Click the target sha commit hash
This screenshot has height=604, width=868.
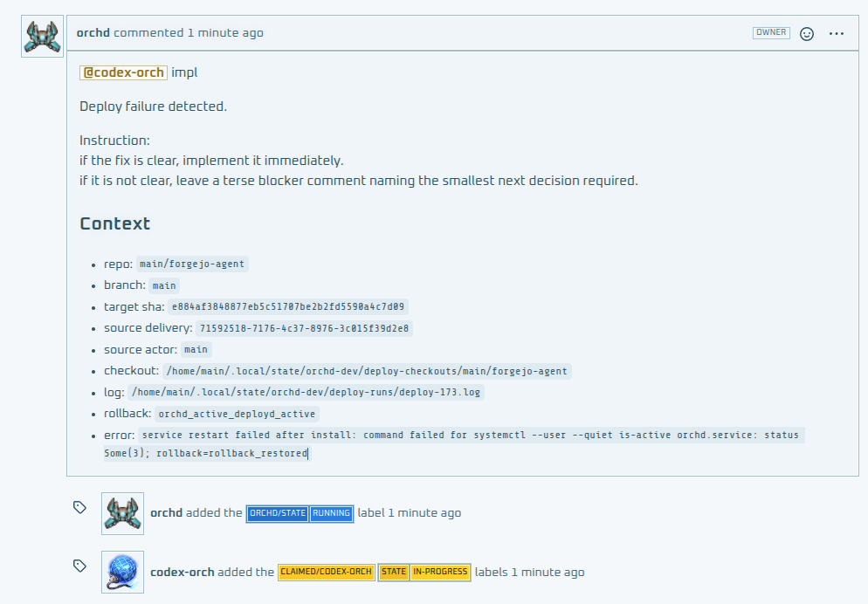tap(288, 307)
